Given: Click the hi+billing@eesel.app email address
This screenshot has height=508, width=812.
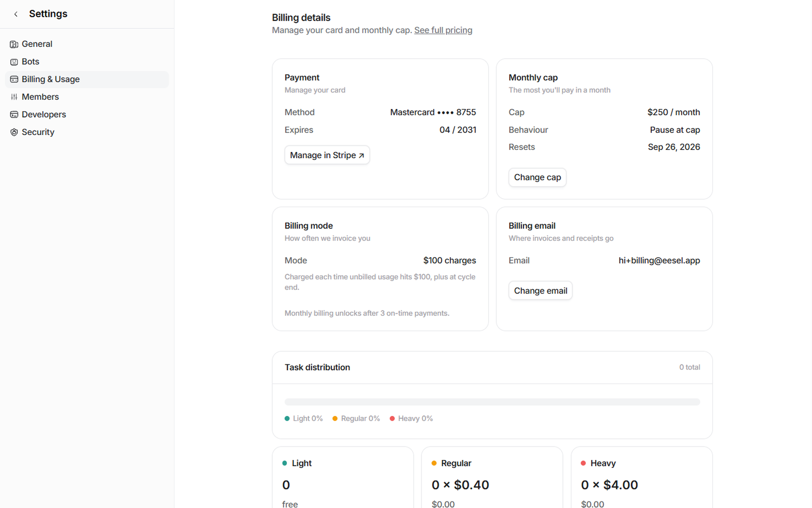Looking at the screenshot, I should coord(659,260).
